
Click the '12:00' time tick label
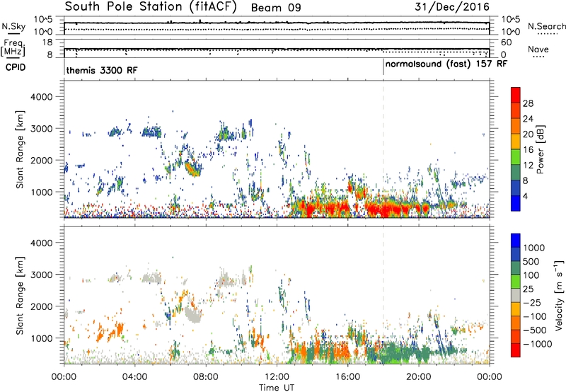click(x=277, y=377)
